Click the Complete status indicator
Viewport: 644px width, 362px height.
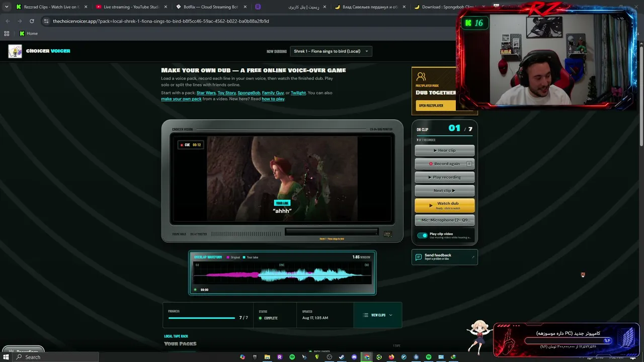tap(268, 318)
